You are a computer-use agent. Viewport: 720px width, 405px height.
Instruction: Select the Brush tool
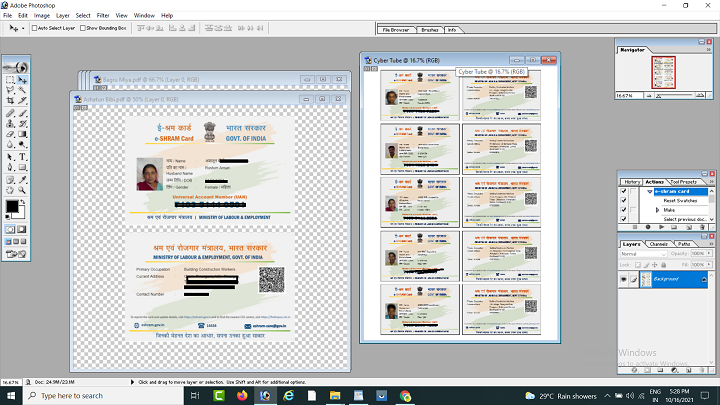[22, 113]
